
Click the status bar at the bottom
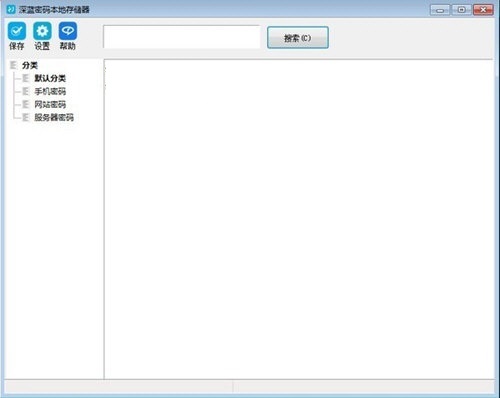[249, 387]
